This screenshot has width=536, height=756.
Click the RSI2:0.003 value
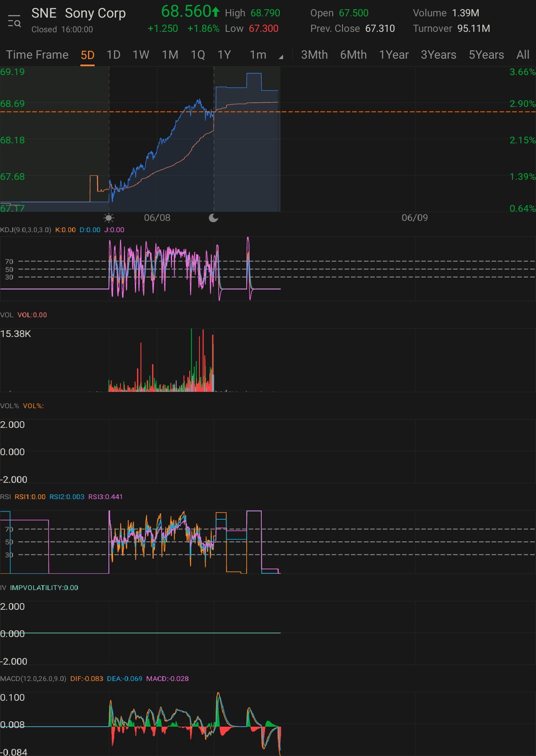coord(67,497)
